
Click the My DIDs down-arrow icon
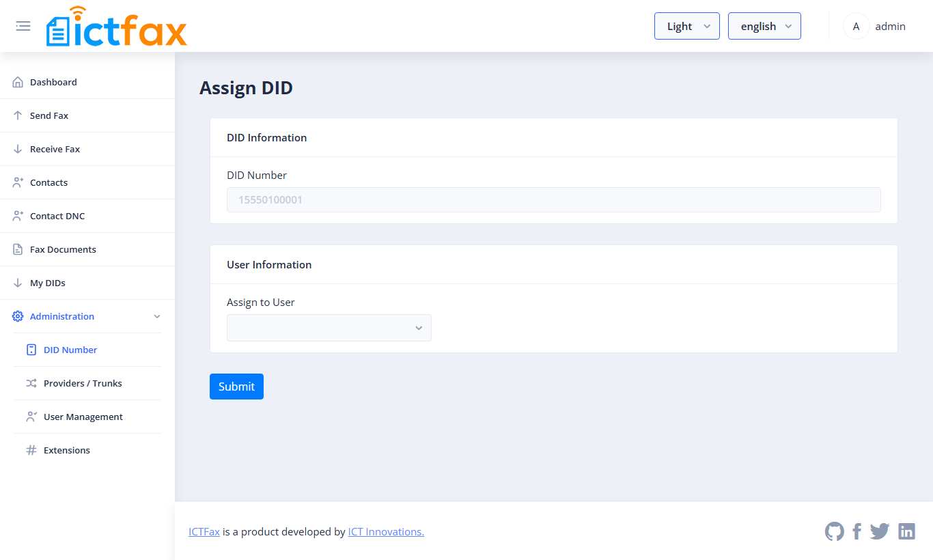pyautogui.click(x=18, y=283)
